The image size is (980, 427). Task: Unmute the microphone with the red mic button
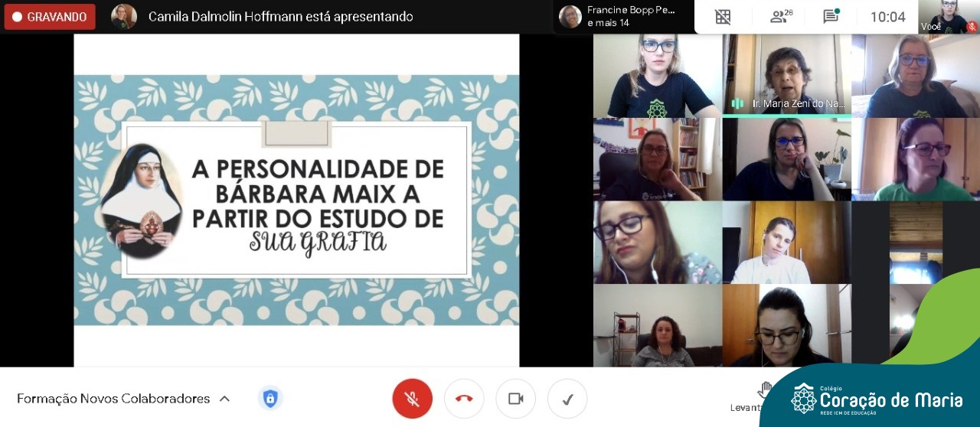coord(412,399)
